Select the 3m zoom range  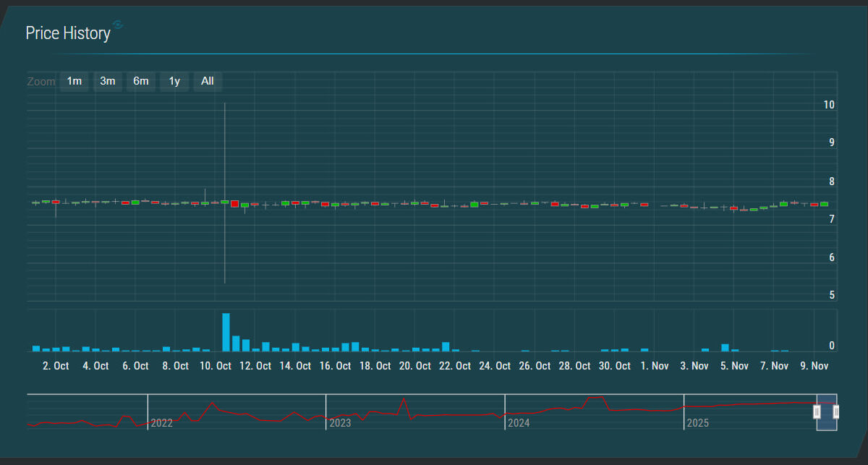coord(107,81)
